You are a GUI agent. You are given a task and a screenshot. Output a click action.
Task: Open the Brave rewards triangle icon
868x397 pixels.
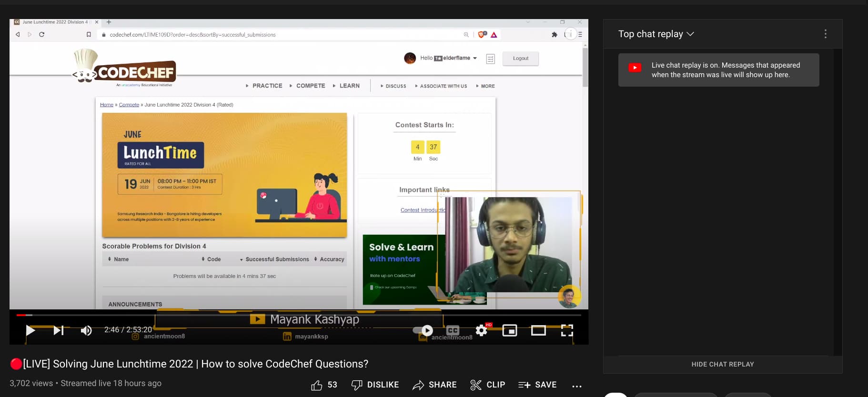coord(494,35)
